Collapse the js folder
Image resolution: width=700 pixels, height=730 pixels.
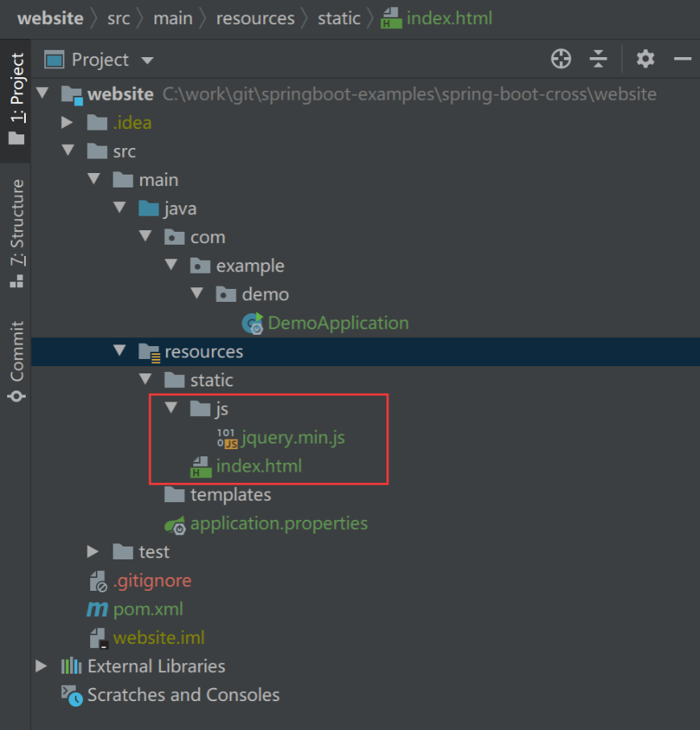(171, 409)
